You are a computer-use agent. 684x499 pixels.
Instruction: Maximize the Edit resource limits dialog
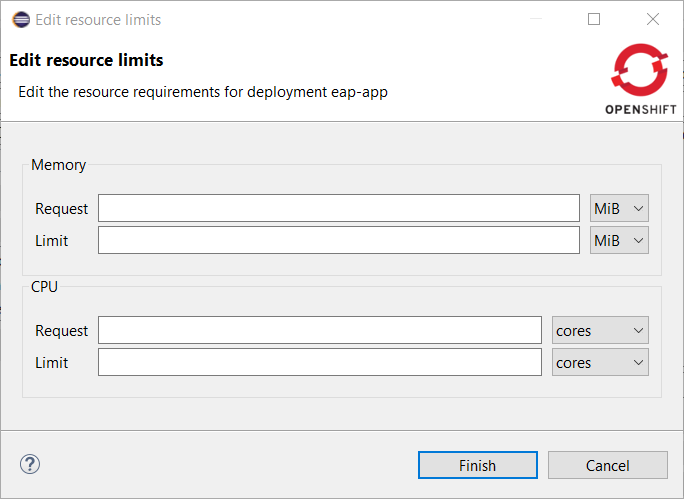pos(594,19)
